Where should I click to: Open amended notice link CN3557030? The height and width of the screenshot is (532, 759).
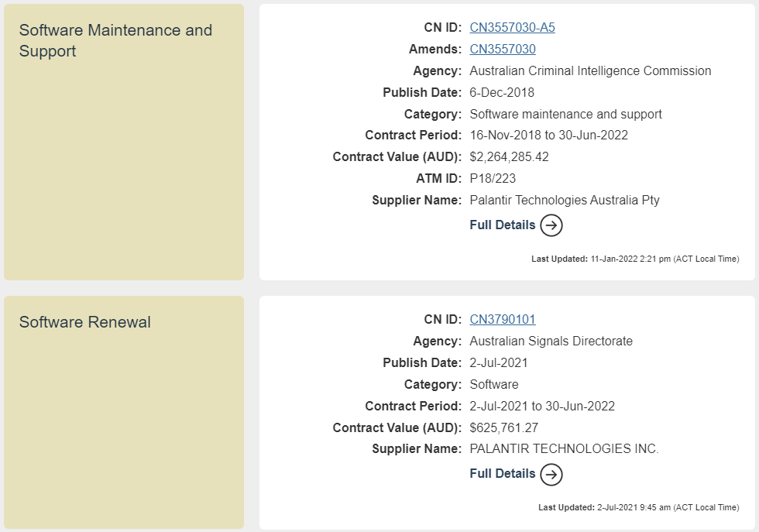(503, 50)
